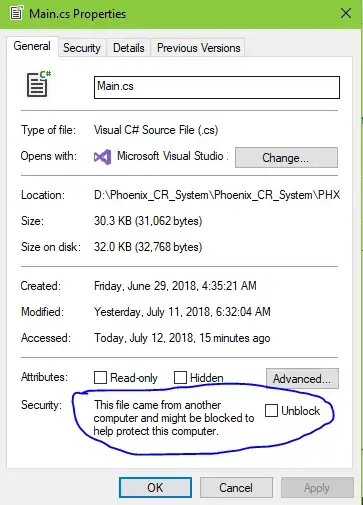
Task: Click the Modified date value
Action: (182, 312)
